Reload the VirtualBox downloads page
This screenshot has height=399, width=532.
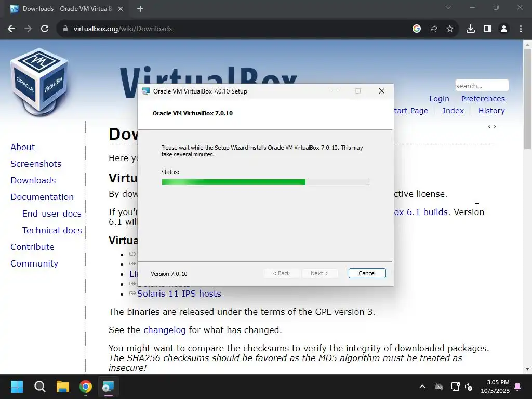[x=45, y=29]
